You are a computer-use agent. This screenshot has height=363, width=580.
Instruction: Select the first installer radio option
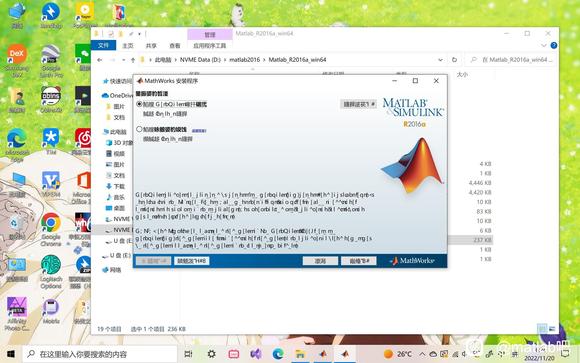point(139,104)
